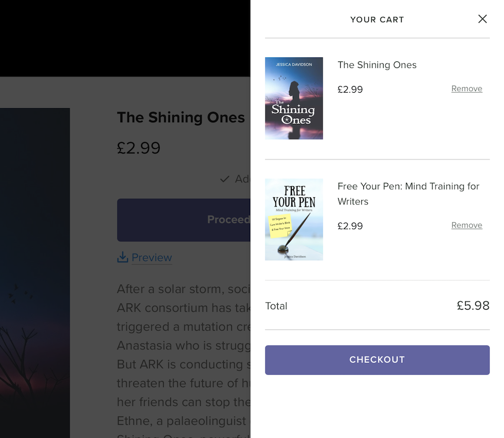Click the £2.99 price under The Shining Ones

click(x=350, y=89)
